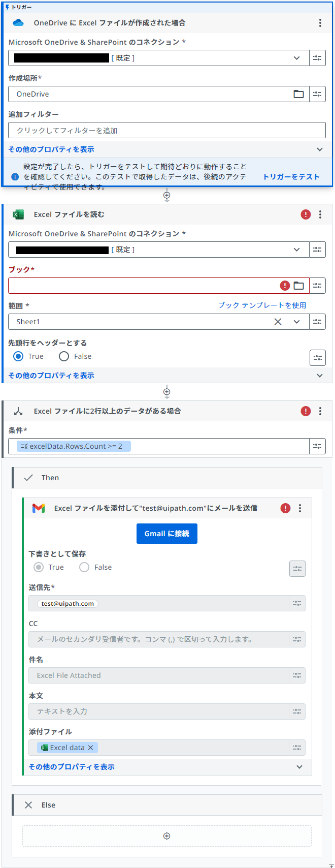The image size is (335, 868).
Task: Select True for 先頭行をヘッダーとする
Action: click(x=18, y=356)
